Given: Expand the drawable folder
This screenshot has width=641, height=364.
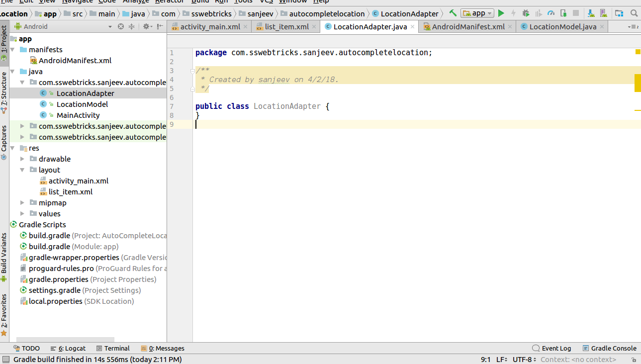Looking at the screenshot, I should tap(22, 159).
